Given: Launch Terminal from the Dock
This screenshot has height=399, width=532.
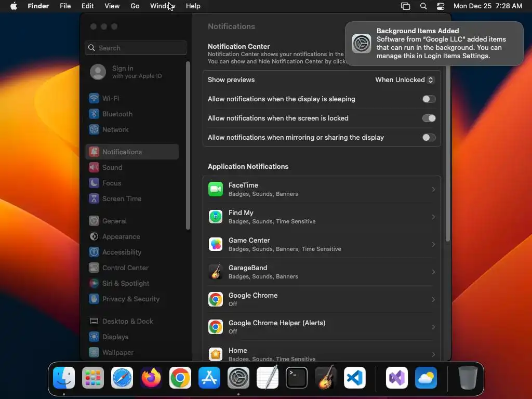Looking at the screenshot, I should [x=297, y=378].
